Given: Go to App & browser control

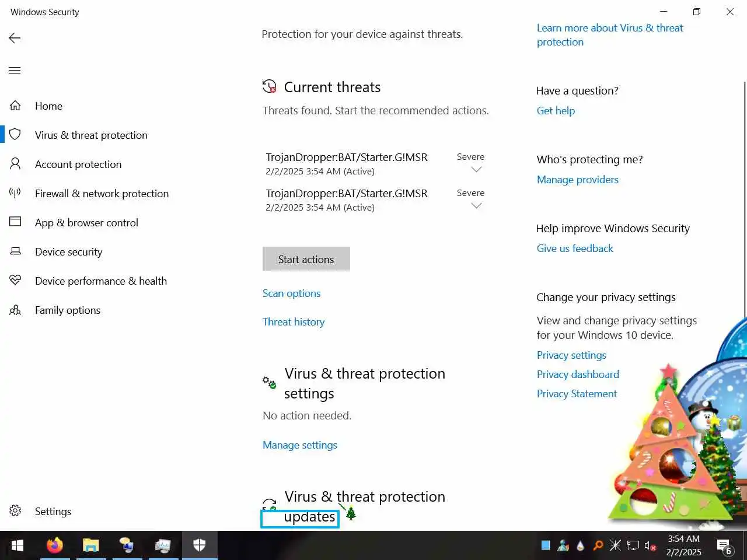Looking at the screenshot, I should tap(86, 222).
